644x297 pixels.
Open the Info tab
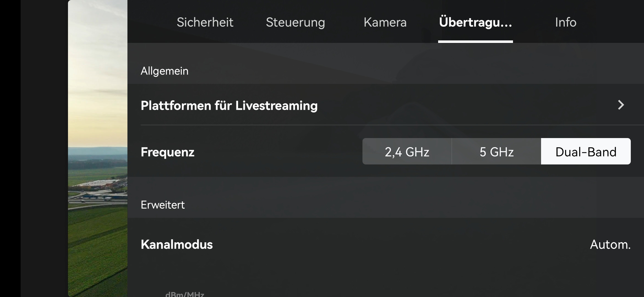pos(566,22)
